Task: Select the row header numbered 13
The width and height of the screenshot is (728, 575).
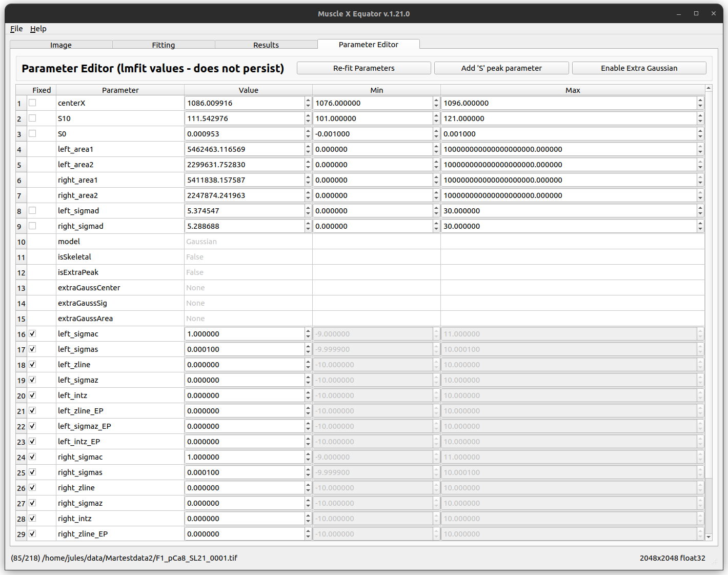Action: pyautogui.click(x=21, y=288)
